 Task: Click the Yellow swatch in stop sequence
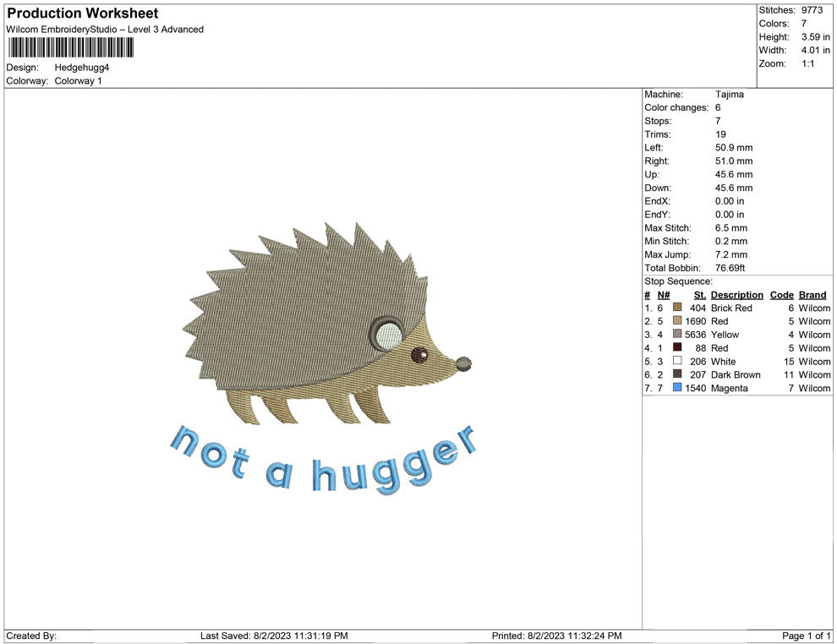coord(676,335)
